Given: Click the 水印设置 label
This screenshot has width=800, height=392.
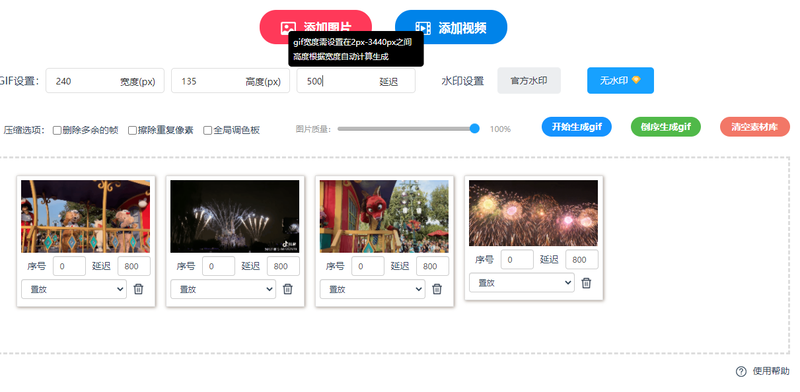Looking at the screenshot, I should [x=462, y=81].
